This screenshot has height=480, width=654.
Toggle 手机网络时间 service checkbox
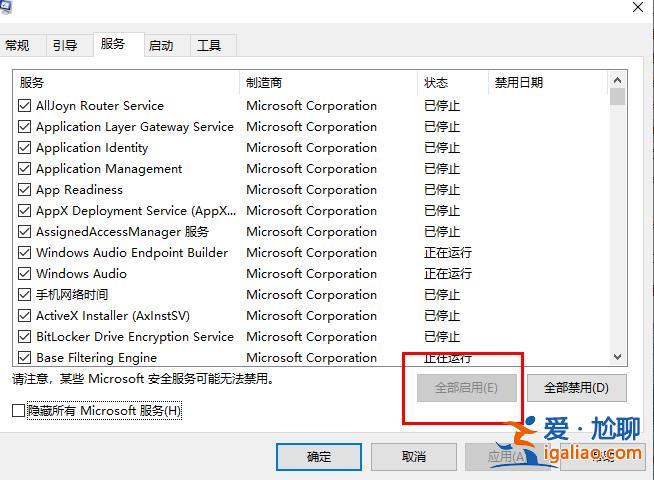tap(25, 294)
